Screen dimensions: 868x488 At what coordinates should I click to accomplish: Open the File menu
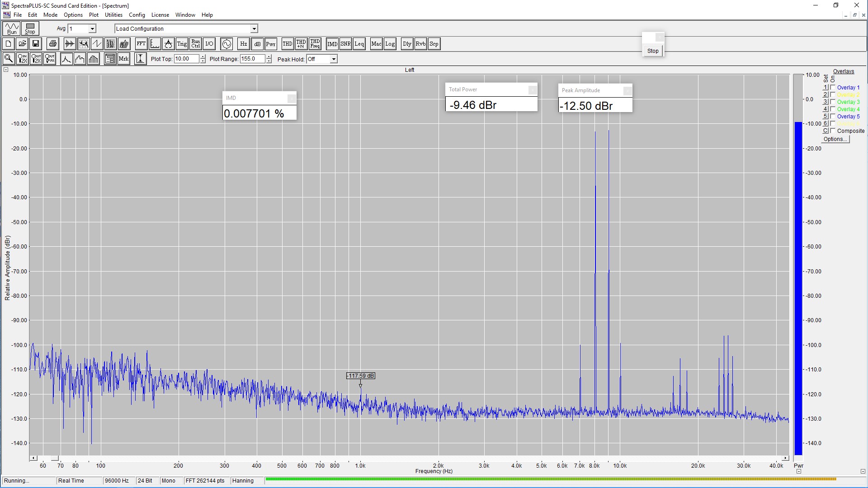[18, 15]
